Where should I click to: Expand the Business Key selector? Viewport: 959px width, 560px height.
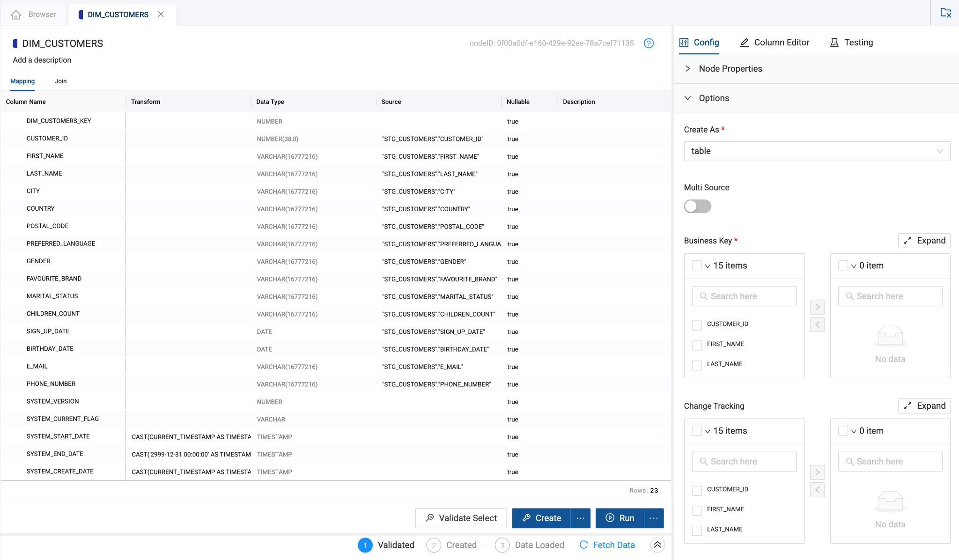924,241
